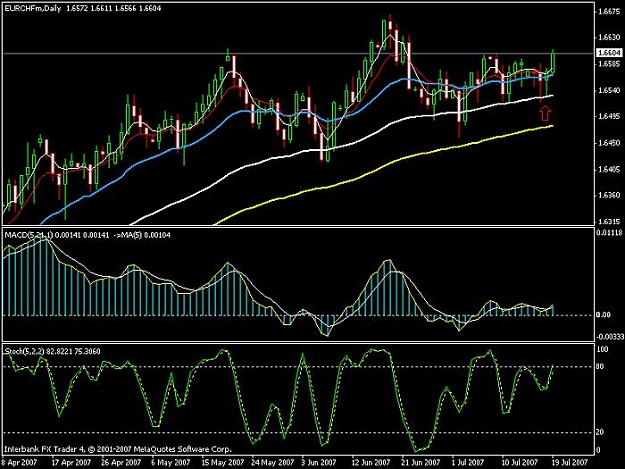Click the 0.00 MACD zero level value
This screenshot has width=625, height=469.
[x=603, y=315]
